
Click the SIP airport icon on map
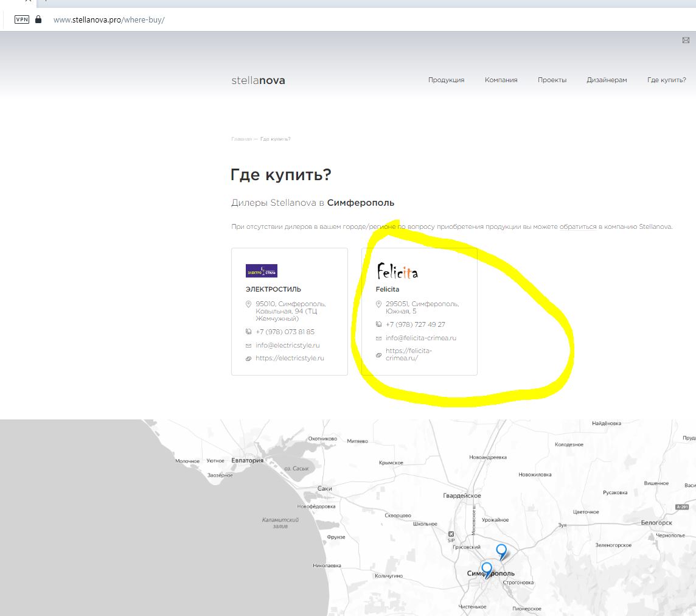[451, 534]
